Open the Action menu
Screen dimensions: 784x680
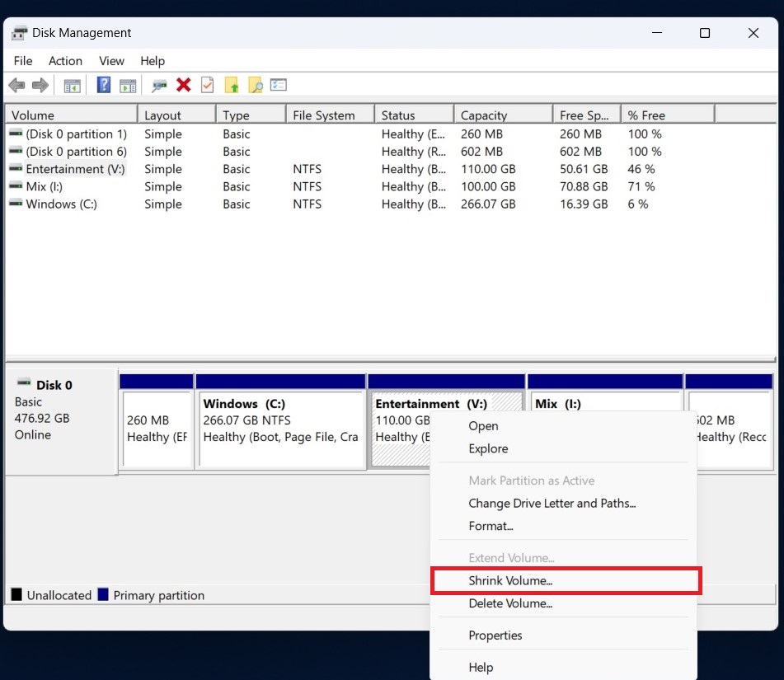(x=65, y=61)
